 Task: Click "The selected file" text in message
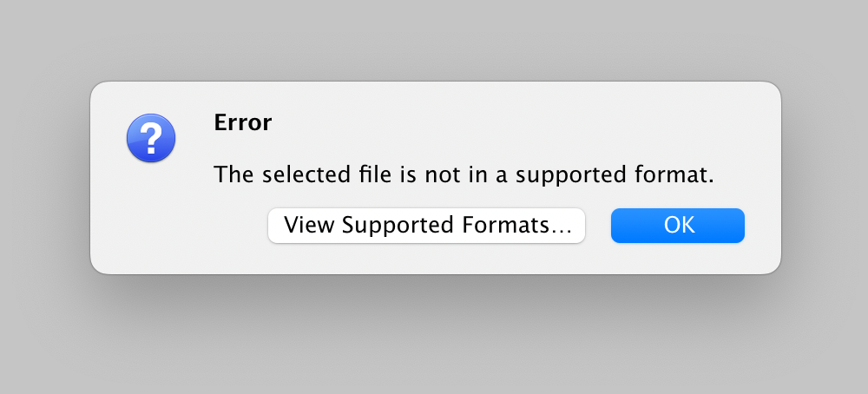[x=282, y=174]
